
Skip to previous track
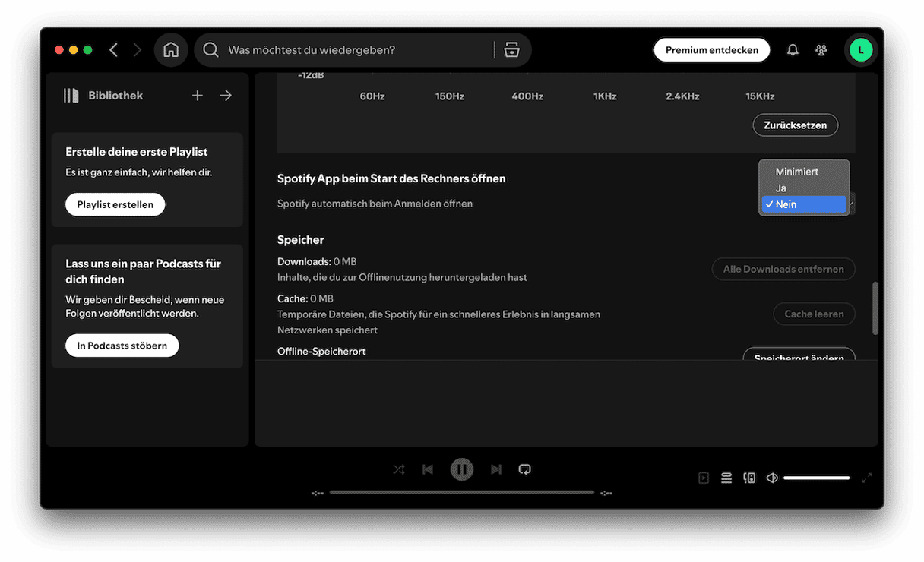point(428,469)
